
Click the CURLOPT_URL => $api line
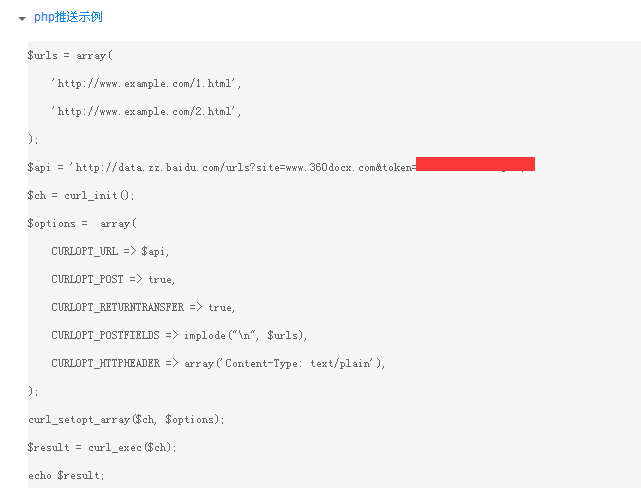pos(110,251)
